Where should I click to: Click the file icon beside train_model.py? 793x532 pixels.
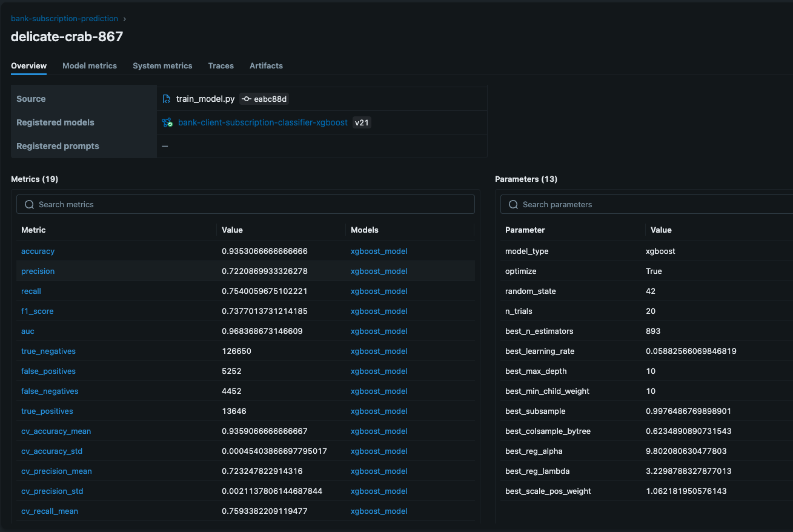point(167,99)
